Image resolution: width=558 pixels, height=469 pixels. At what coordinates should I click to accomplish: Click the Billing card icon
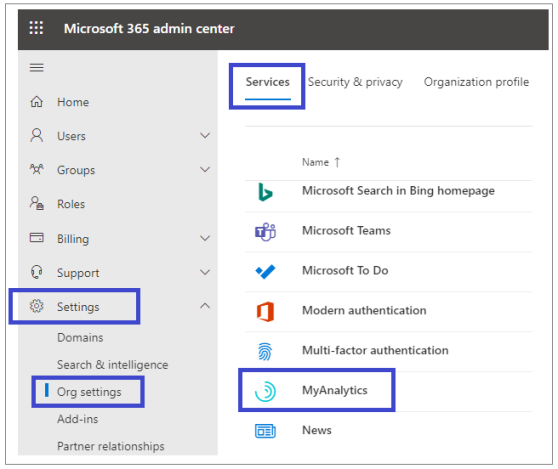click(x=37, y=237)
